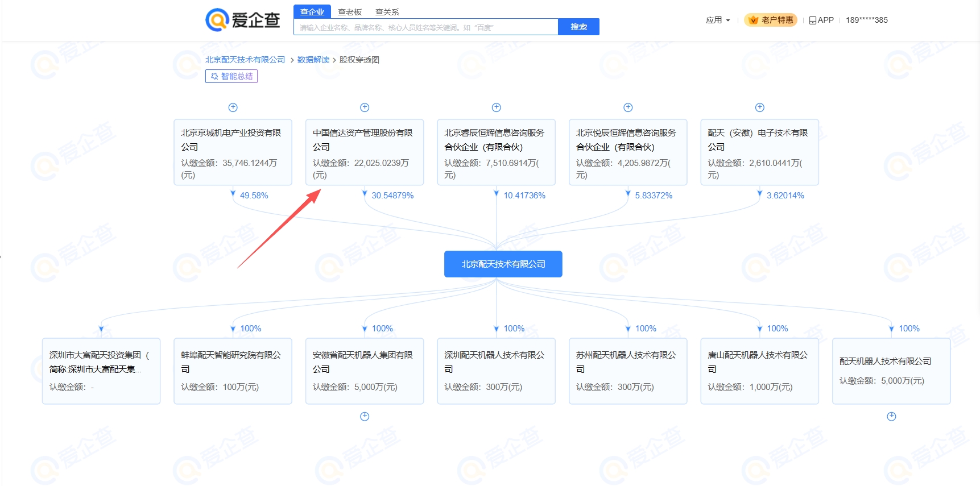
Task: Open the APP download link
Action: click(821, 20)
